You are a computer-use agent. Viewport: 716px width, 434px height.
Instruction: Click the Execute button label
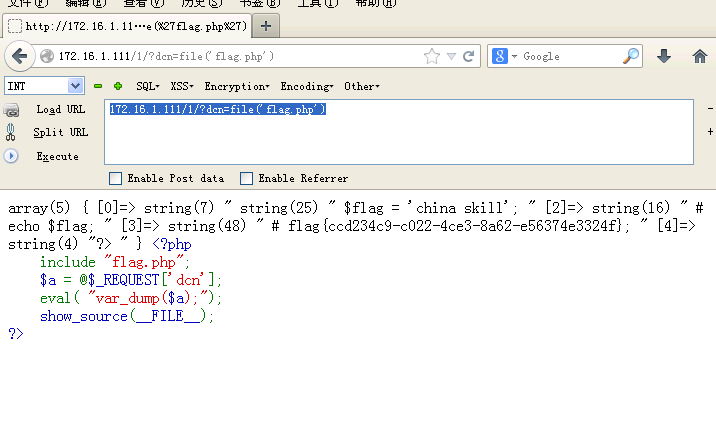point(58,157)
